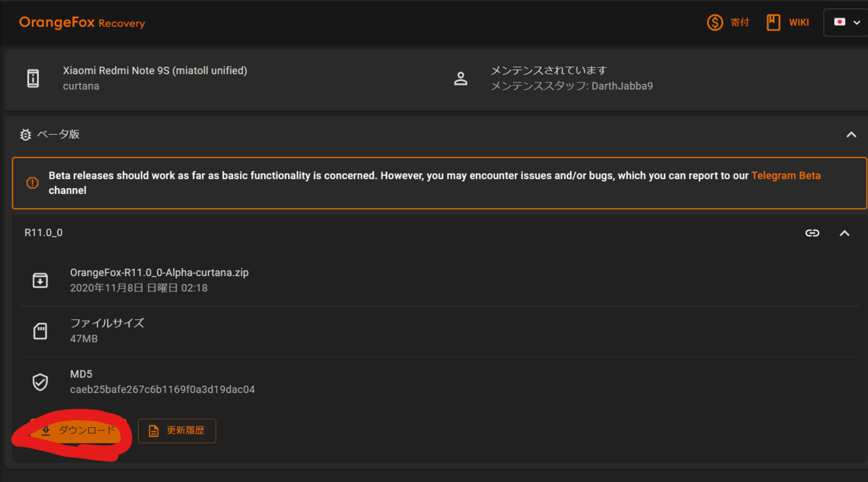This screenshot has width=868, height=482.
Task: Click the ファイルサイズ label
Action: (107, 324)
